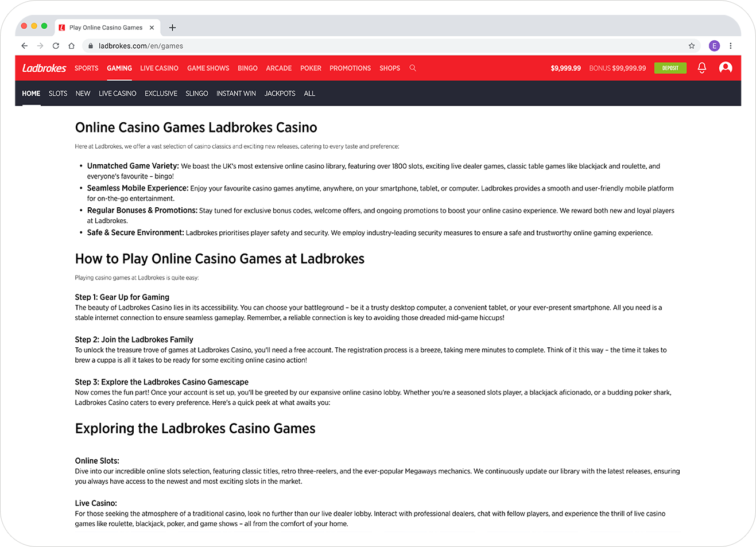Go to Game Shows

(208, 68)
